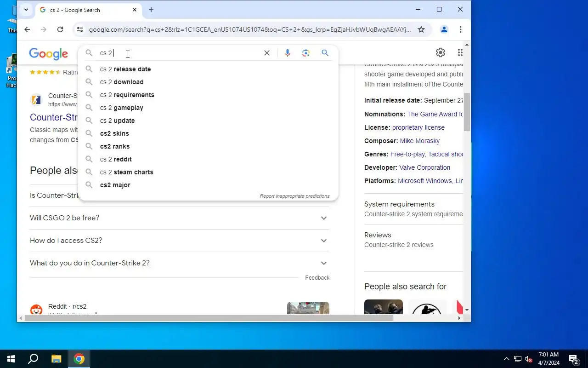Open the Microsoft Windows platform link
This screenshot has width=588, height=368.
425,181
